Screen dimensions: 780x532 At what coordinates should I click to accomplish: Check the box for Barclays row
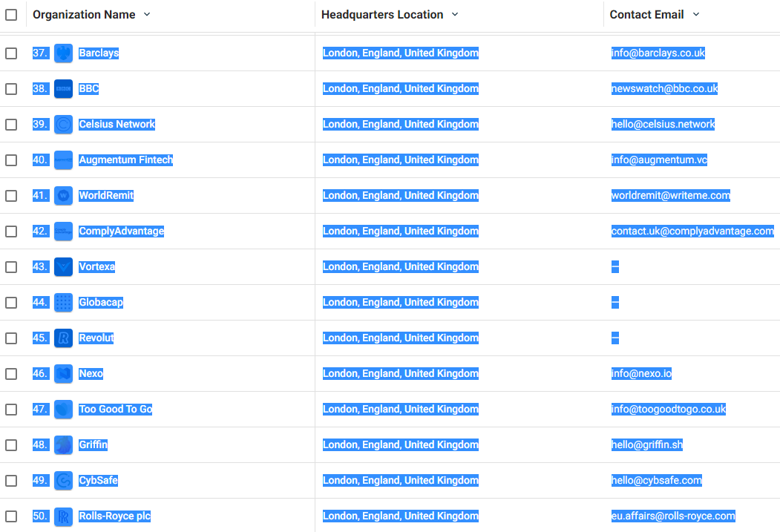pos(11,53)
